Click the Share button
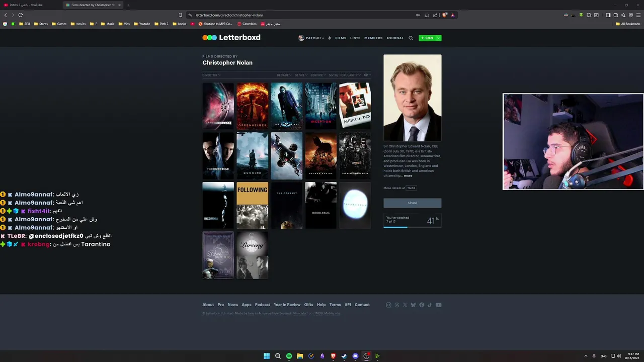 (413, 203)
